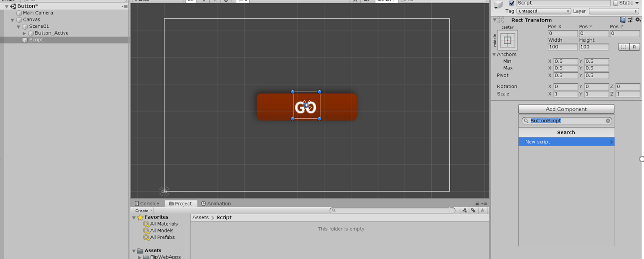Click the Anchors Min X field
The image size is (644, 259).
click(566, 61)
